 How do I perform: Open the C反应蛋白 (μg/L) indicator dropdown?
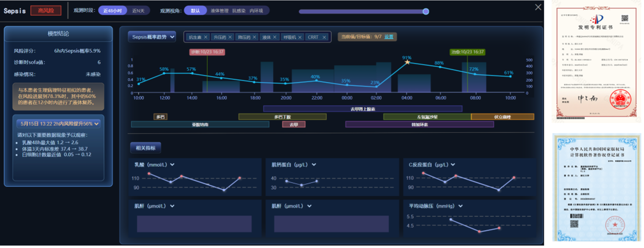coord(453,165)
